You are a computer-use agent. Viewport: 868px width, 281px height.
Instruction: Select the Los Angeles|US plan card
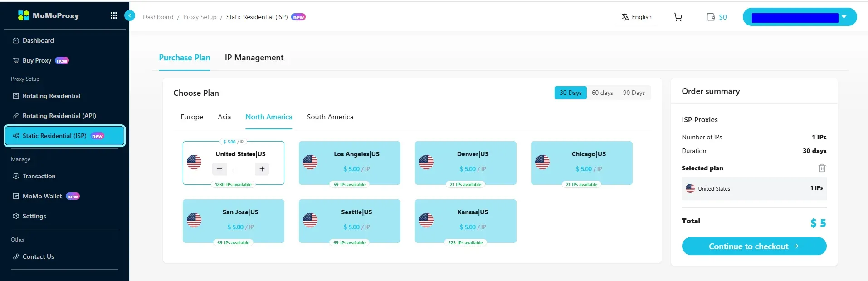[349, 163]
